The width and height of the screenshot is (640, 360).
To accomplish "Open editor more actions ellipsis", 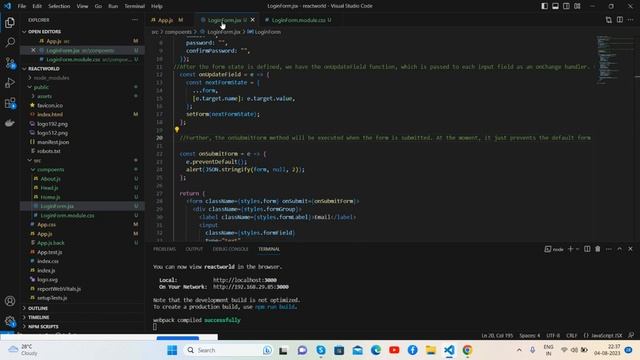I will [x=630, y=20].
